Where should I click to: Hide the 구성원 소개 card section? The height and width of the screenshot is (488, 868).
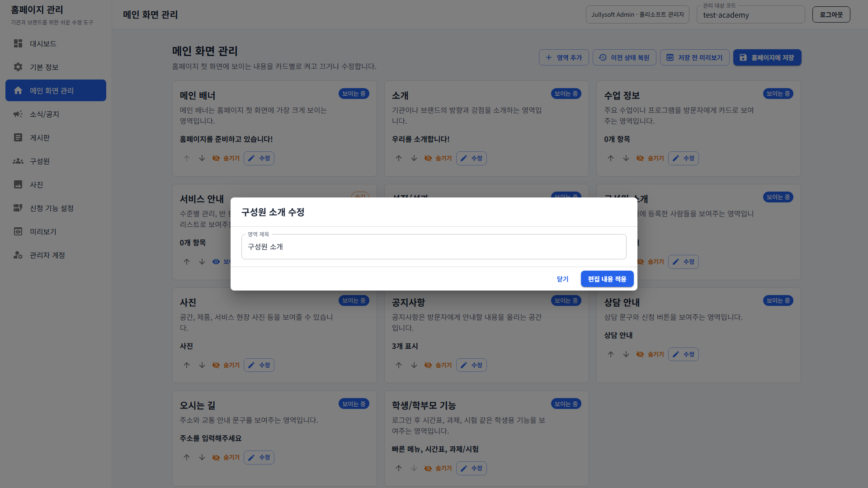click(x=651, y=262)
